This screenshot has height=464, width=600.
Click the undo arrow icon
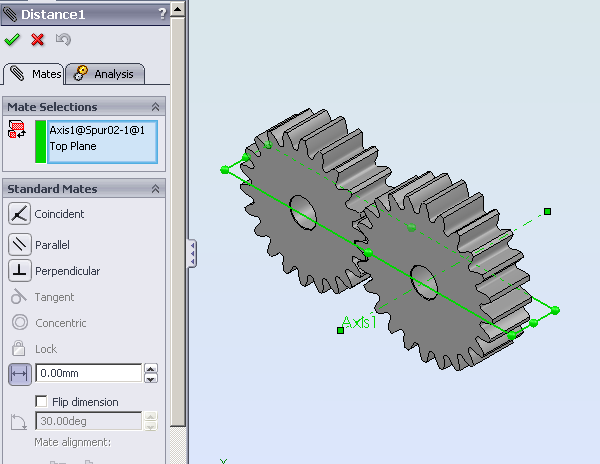[63, 40]
